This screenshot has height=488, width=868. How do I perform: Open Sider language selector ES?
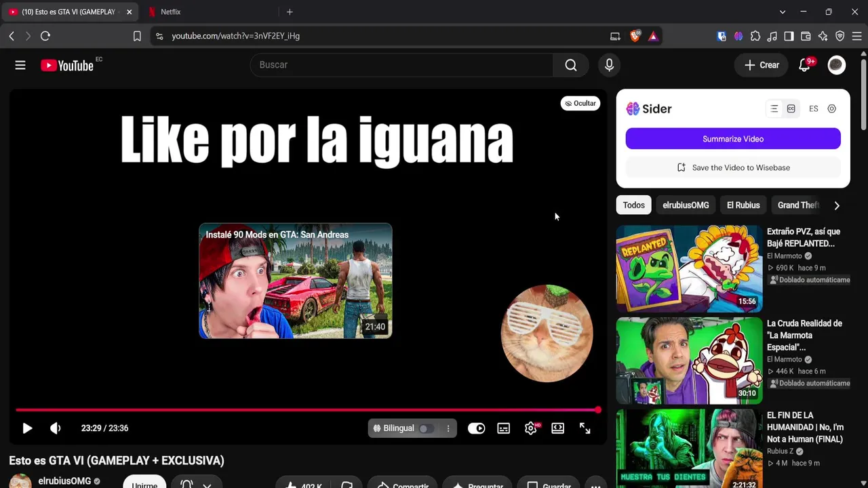point(814,108)
